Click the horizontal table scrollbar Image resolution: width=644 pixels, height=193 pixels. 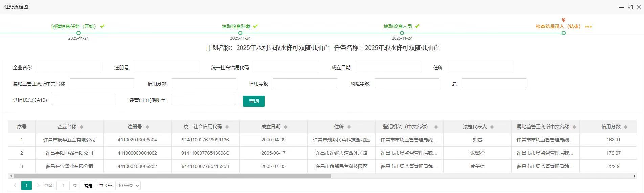(172, 176)
